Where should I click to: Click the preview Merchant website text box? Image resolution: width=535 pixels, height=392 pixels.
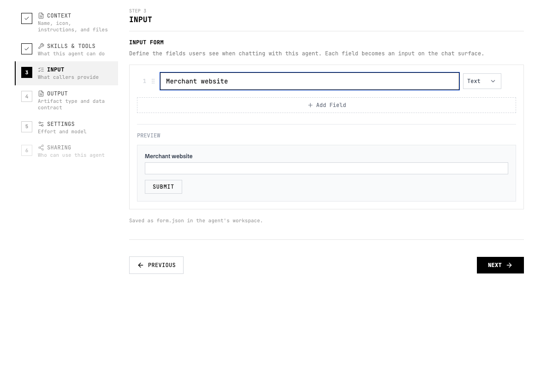[327, 168]
